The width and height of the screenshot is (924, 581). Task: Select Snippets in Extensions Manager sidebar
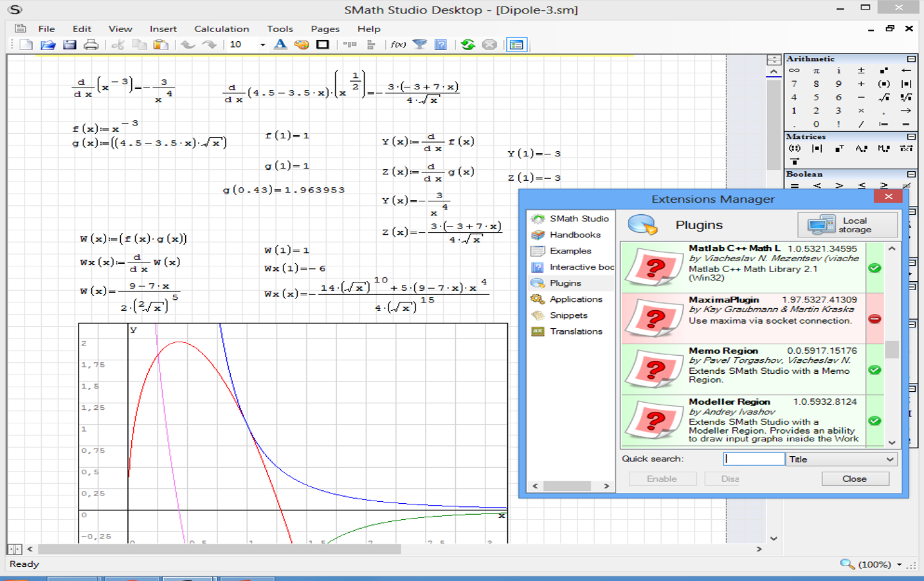(568, 315)
